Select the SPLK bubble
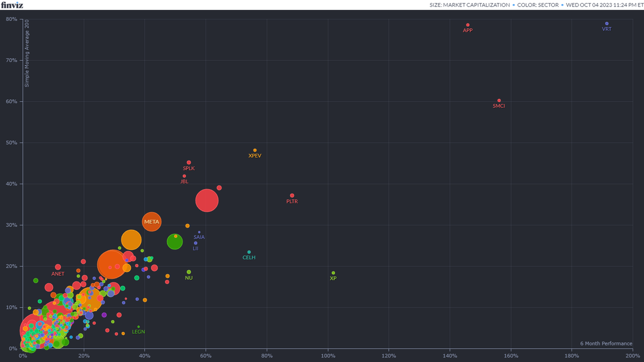Viewport: 644px width, 362px height. [189, 162]
